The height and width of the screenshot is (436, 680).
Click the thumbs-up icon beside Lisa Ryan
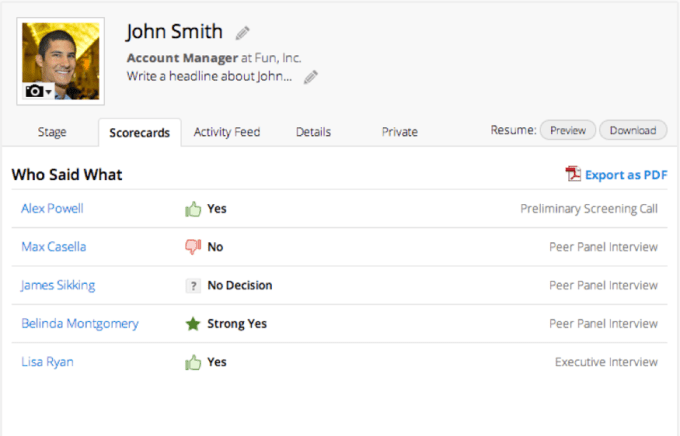(x=193, y=362)
